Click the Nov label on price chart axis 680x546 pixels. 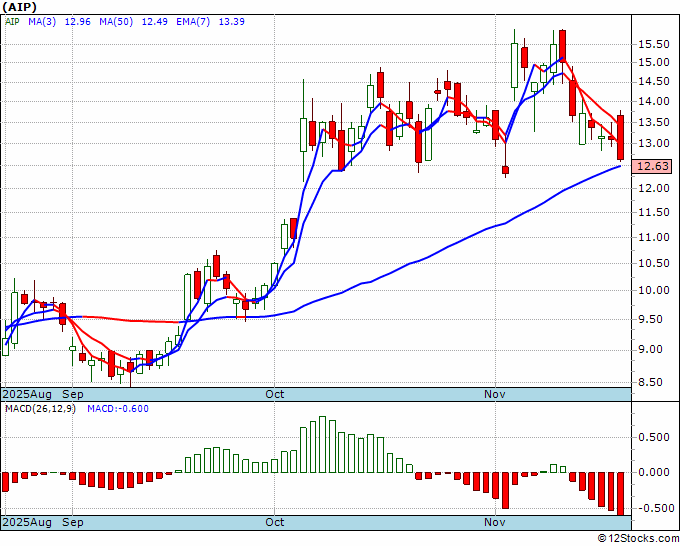495,394
